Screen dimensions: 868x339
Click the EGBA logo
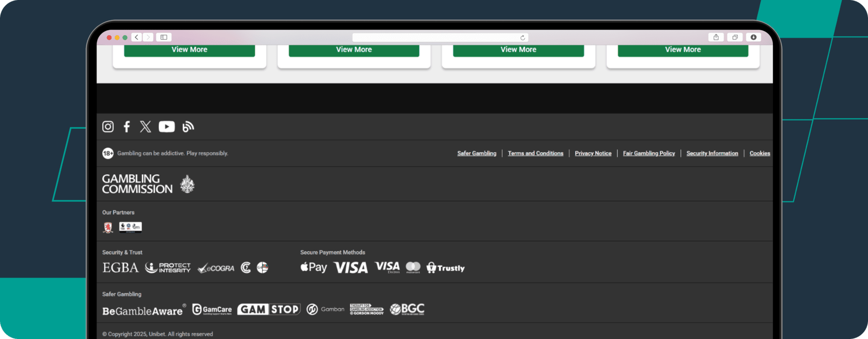[x=120, y=268]
